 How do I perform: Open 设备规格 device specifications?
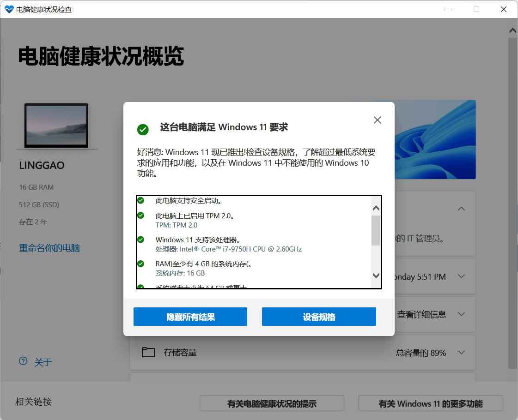[x=319, y=317]
